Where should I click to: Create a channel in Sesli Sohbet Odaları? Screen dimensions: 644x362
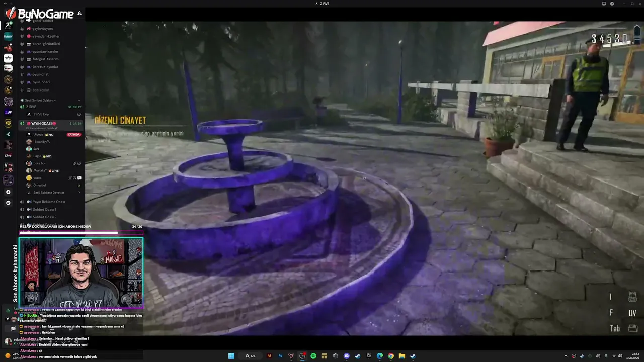point(79,100)
